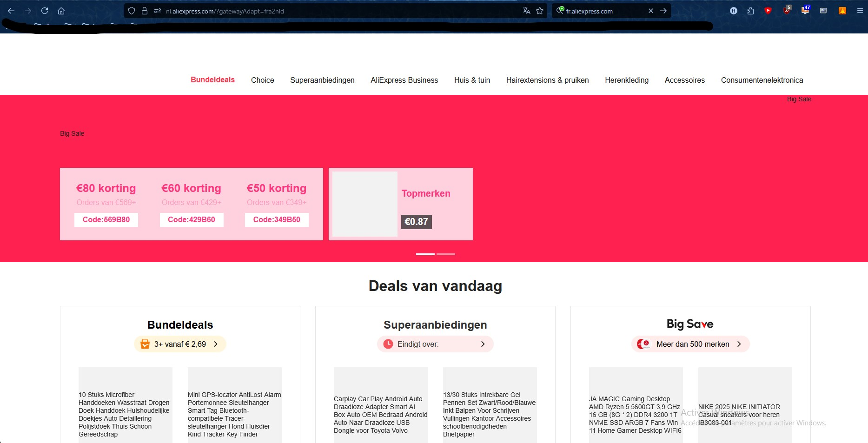The width and height of the screenshot is (868, 443).
Task: Switch to the Choice tab
Action: (x=263, y=80)
